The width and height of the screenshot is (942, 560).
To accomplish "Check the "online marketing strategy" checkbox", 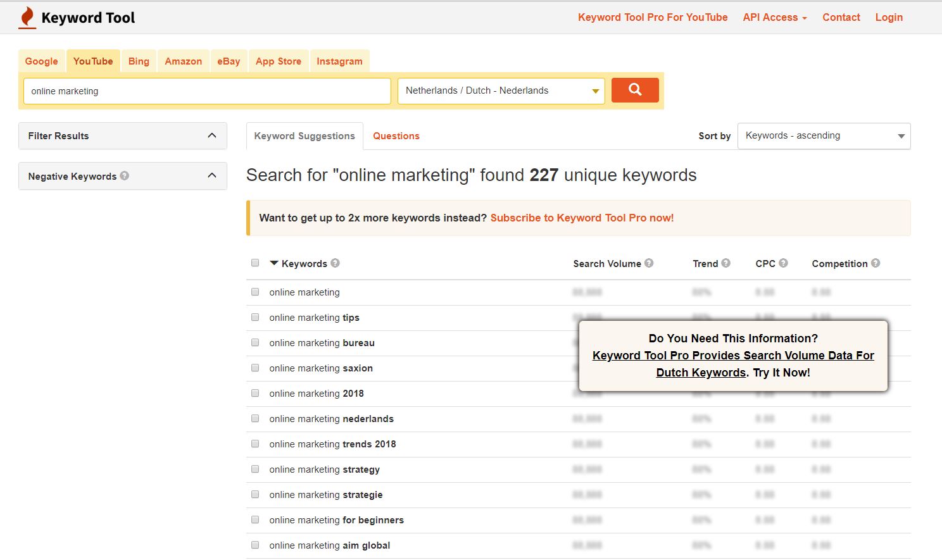I will point(255,469).
